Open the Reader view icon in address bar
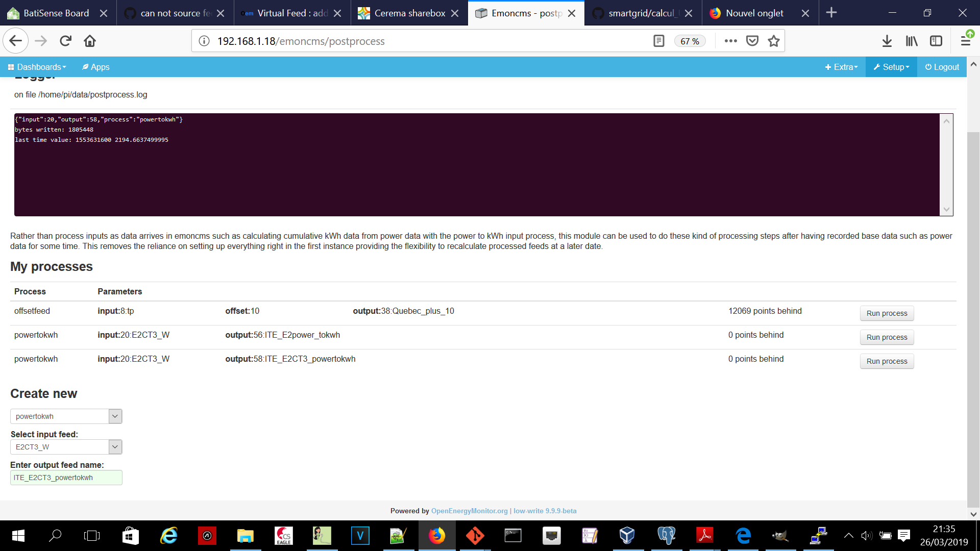 click(x=659, y=41)
